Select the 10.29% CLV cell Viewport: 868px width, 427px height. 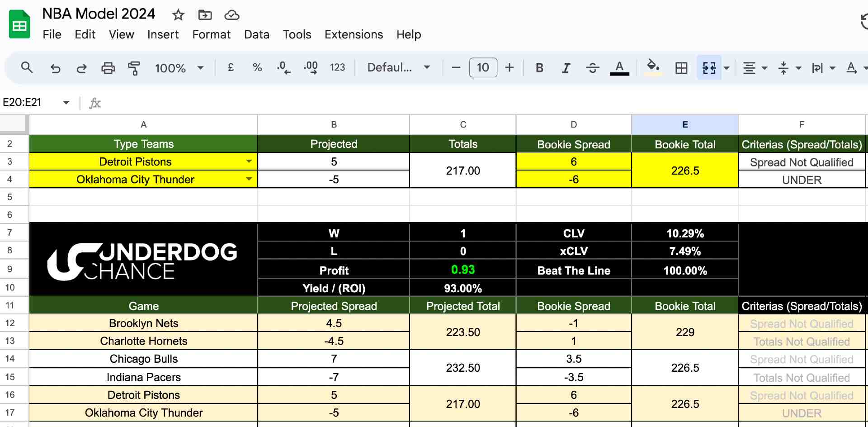(x=685, y=233)
